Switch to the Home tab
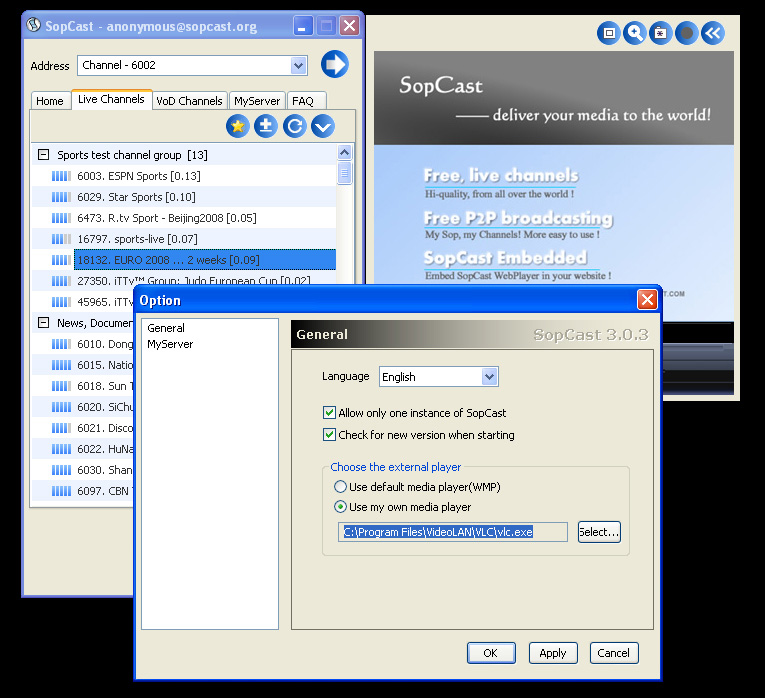The height and width of the screenshot is (698, 765). click(x=50, y=101)
